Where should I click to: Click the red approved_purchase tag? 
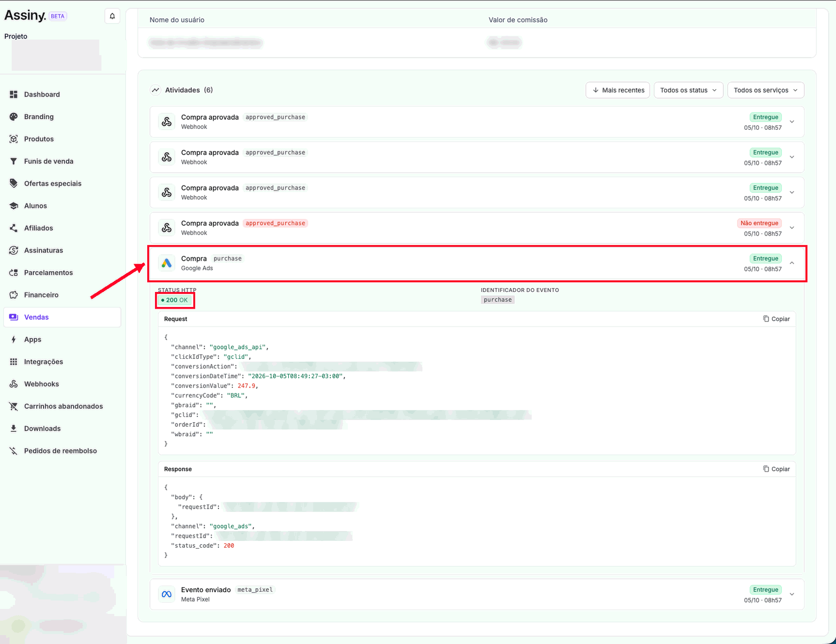click(275, 223)
